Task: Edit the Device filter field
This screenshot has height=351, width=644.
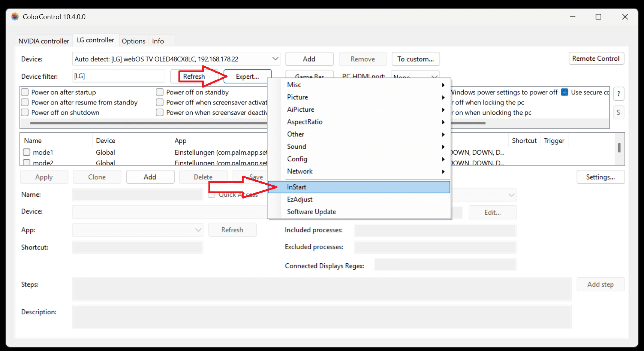Action: click(118, 76)
